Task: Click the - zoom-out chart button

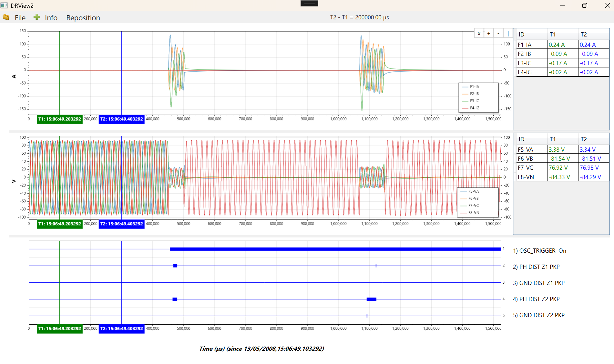Action: 498,33
